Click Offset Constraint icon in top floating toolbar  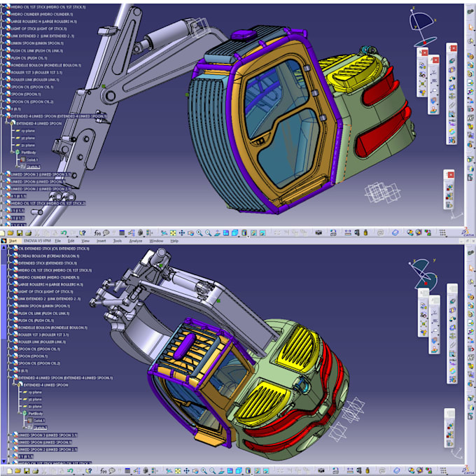click(x=452, y=78)
